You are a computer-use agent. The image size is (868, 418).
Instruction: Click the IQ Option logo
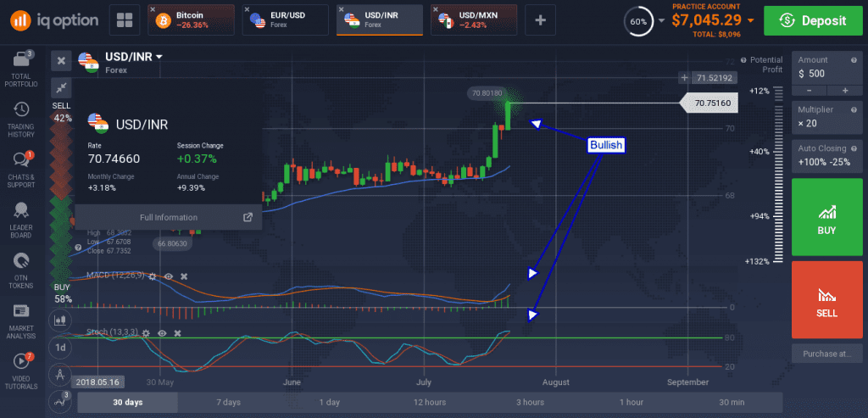tap(54, 20)
